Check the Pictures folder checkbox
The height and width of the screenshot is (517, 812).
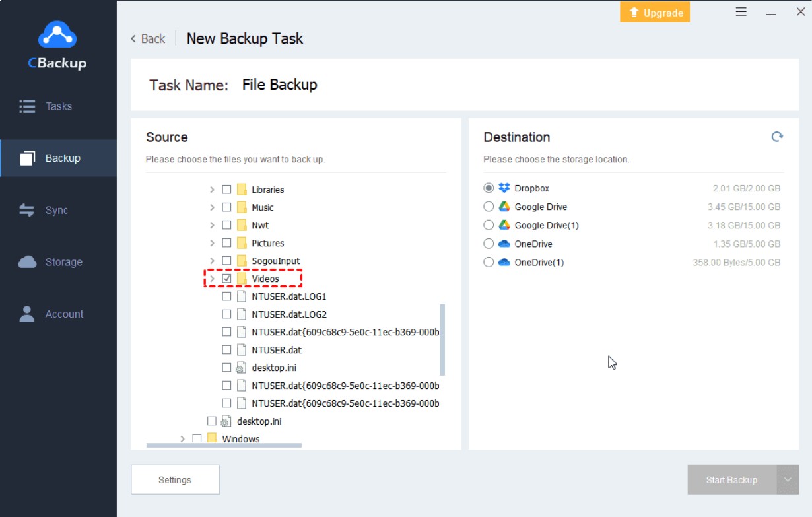pyautogui.click(x=226, y=243)
